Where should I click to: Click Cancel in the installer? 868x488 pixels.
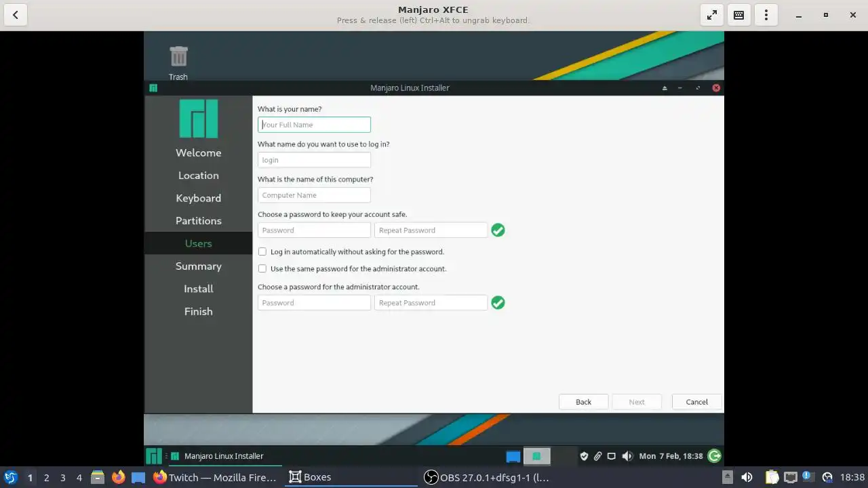(x=696, y=402)
